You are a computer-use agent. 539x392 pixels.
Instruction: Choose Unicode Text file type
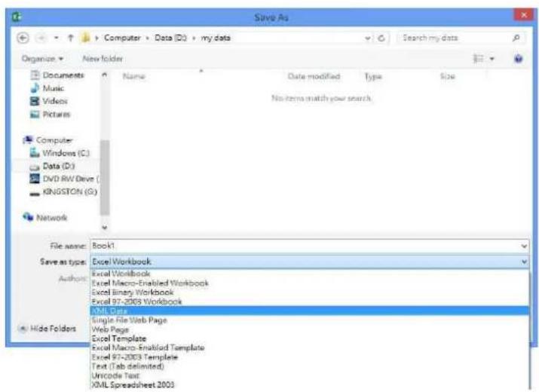(x=309, y=375)
